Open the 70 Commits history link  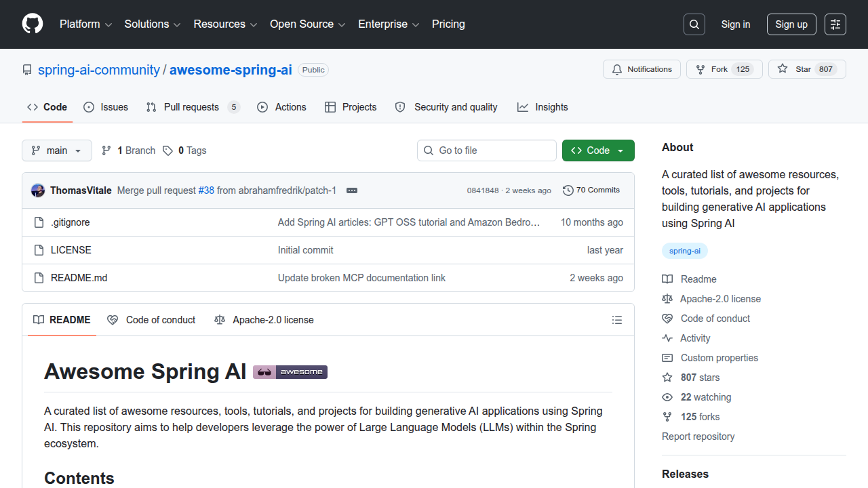click(x=591, y=190)
